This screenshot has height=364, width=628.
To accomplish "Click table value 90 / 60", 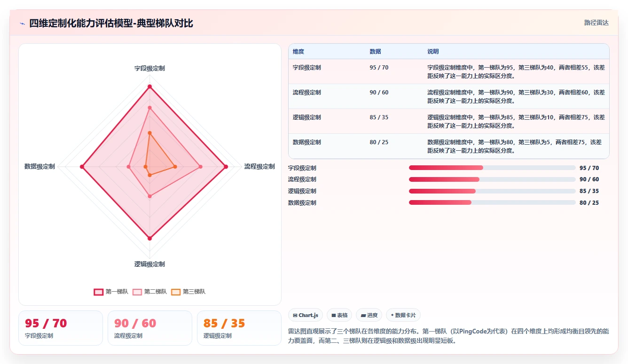I will pos(379,93).
